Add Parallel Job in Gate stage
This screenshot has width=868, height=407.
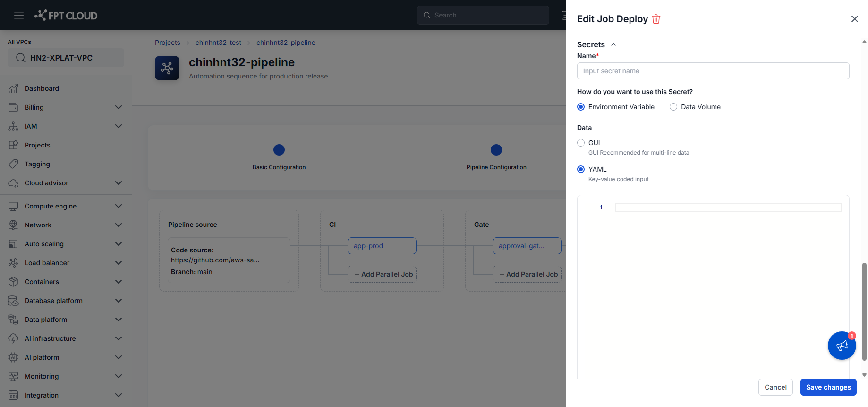click(x=527, y=274)
